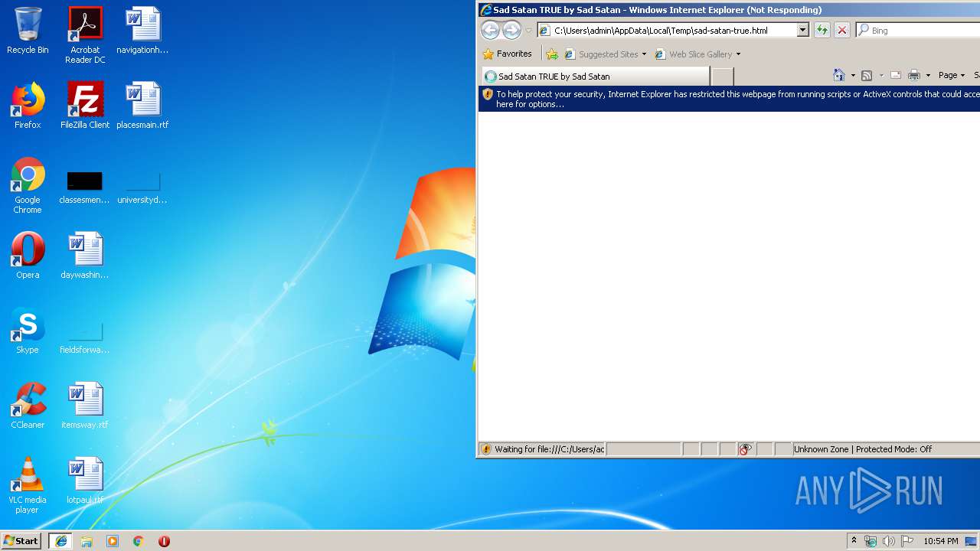Select the fieldsforwa... desktop file
This screenshot has height=551, width=980.
85,337
